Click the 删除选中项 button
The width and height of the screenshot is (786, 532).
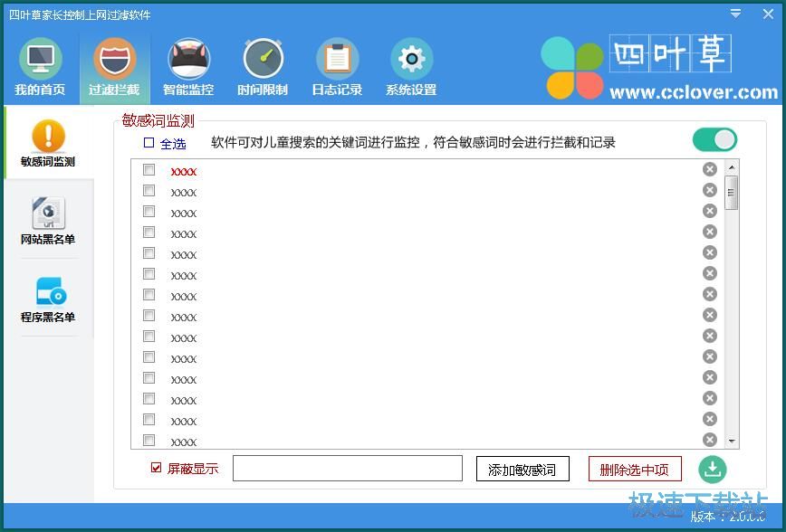635,469
